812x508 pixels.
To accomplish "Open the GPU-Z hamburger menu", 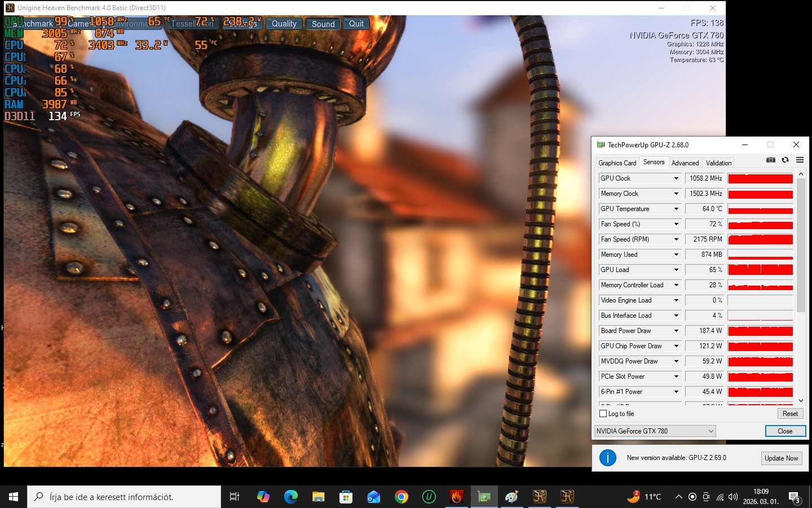I will (800, 160).
